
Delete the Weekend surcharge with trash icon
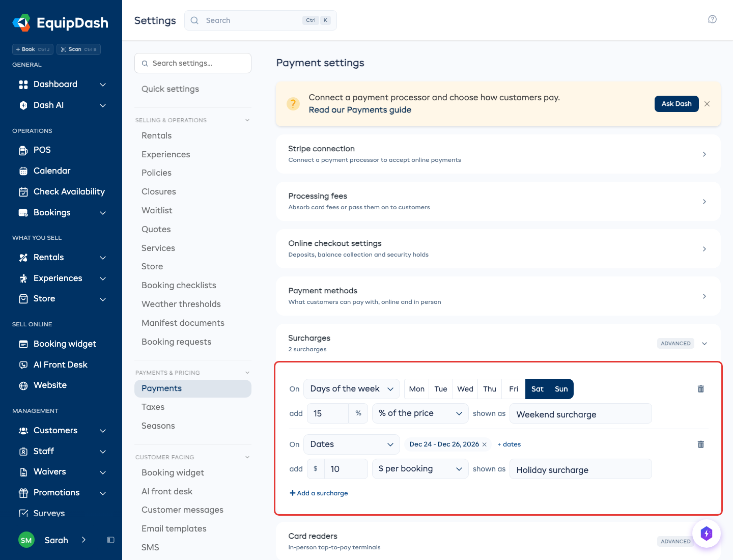700,389
